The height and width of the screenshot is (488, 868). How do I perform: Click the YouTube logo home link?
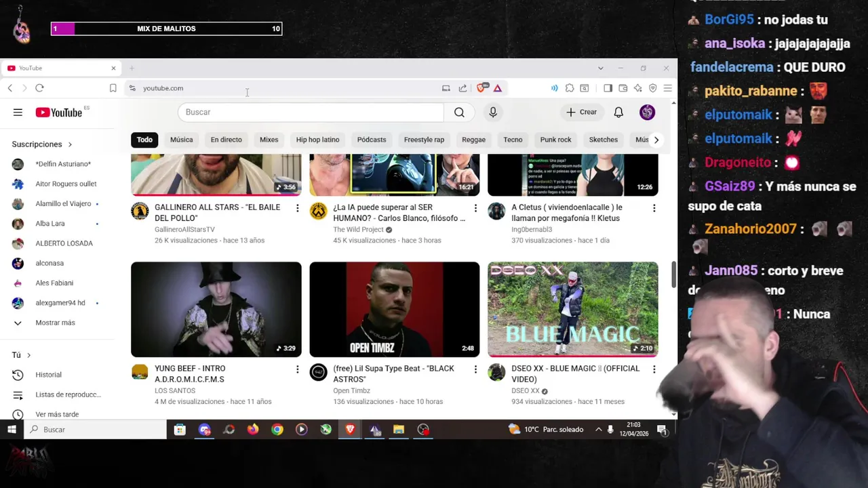(x=58, y=113)
